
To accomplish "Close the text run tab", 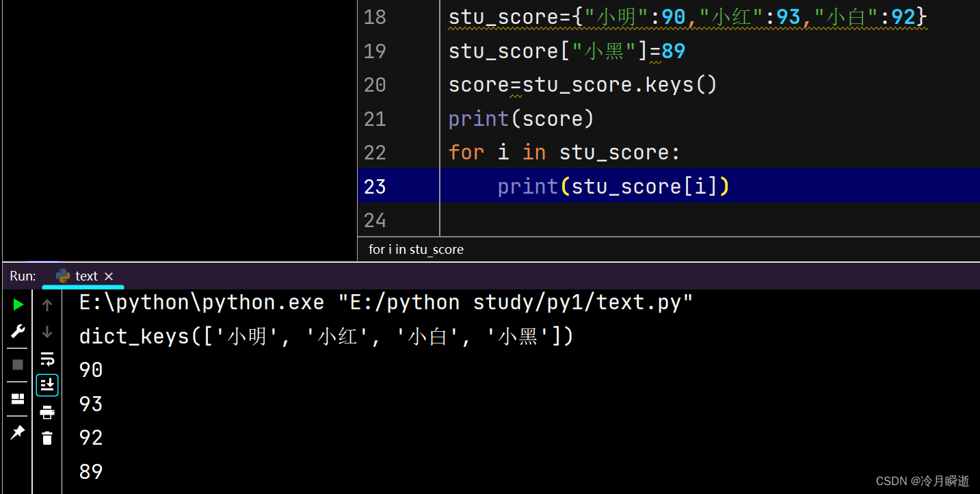I will coord(108,276).
